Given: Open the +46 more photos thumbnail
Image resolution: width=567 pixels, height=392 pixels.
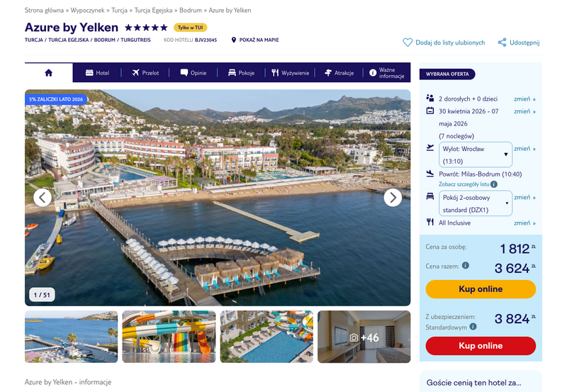Looking at the screenshot, I should tap(364, 337).
